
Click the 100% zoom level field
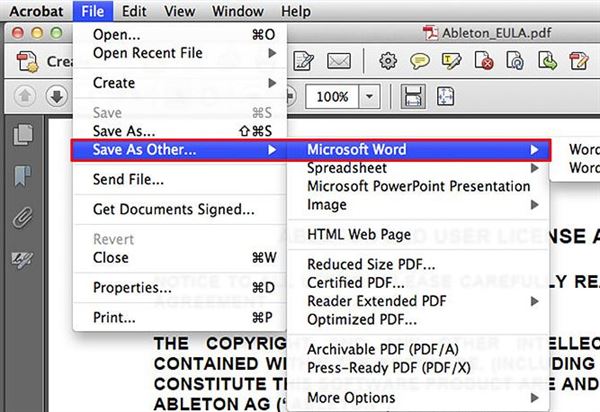(332, 96)
